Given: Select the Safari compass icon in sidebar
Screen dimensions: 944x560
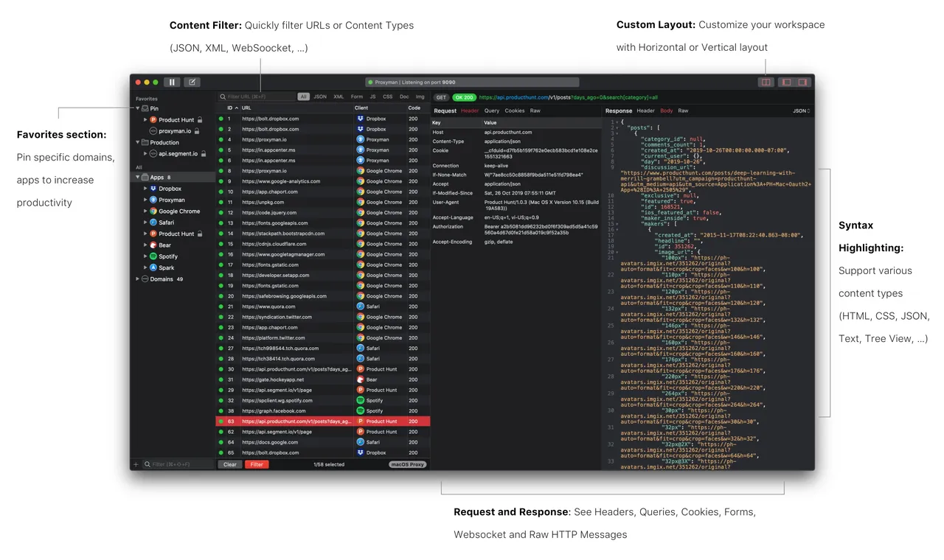Looking at the screenshot, I should [x=153, y=223].
